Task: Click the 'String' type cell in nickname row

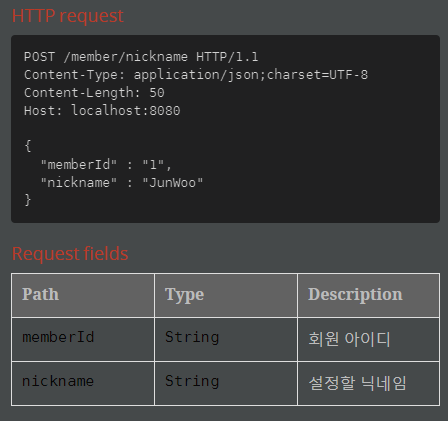Action: (226, 384)
